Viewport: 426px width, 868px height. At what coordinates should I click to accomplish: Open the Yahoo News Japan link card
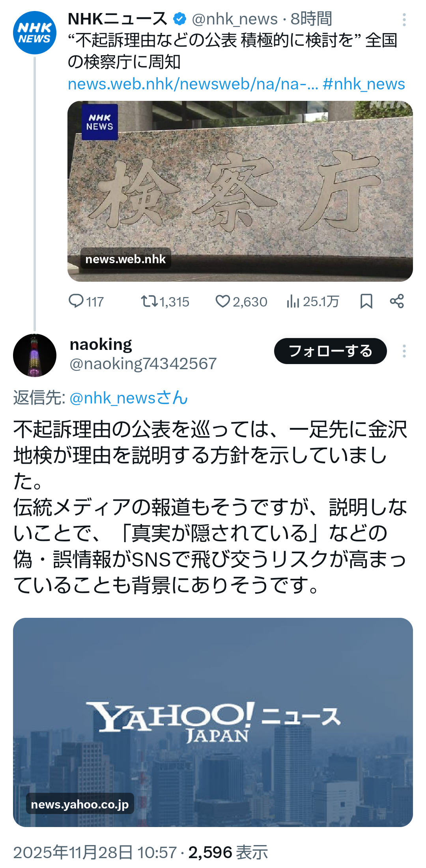click(213, 722)
